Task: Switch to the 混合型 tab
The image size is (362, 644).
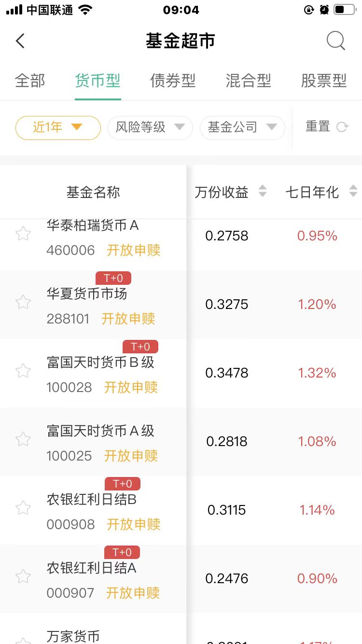Action: point(248,81)
